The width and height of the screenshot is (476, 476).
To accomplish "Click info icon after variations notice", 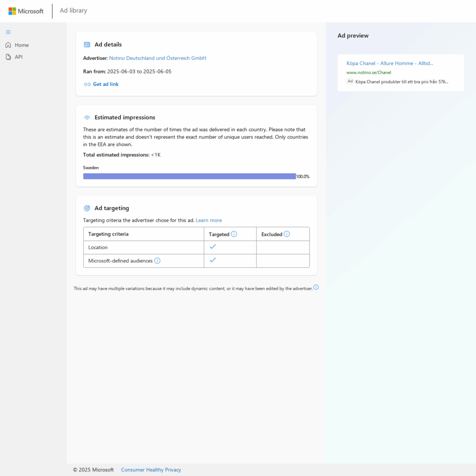I will [x=316, y=287].
